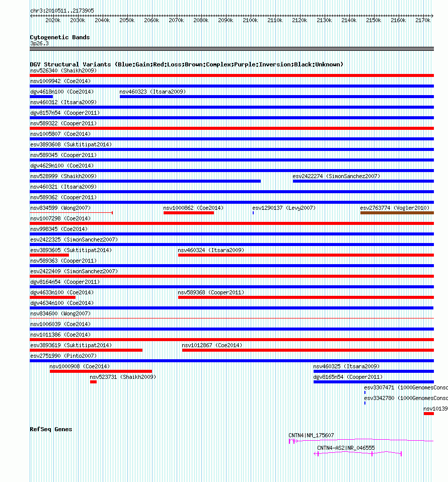
Task: Click the nsv460325 (Itsara2009) label
Action: tap(346, 366)
